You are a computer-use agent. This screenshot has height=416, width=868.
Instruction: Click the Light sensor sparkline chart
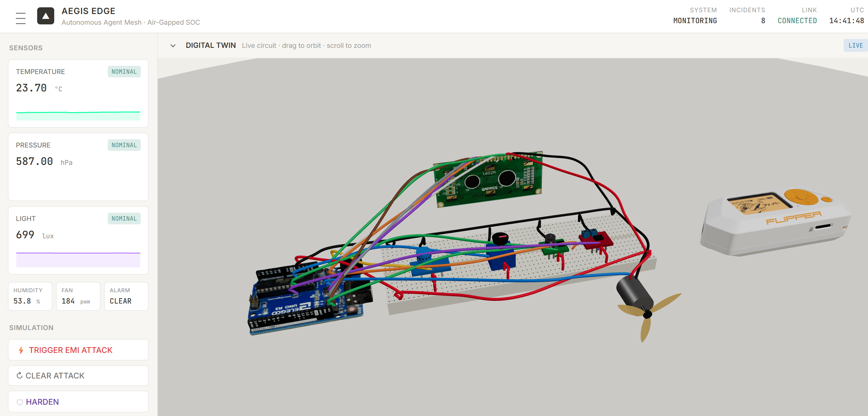pos(78,260)
